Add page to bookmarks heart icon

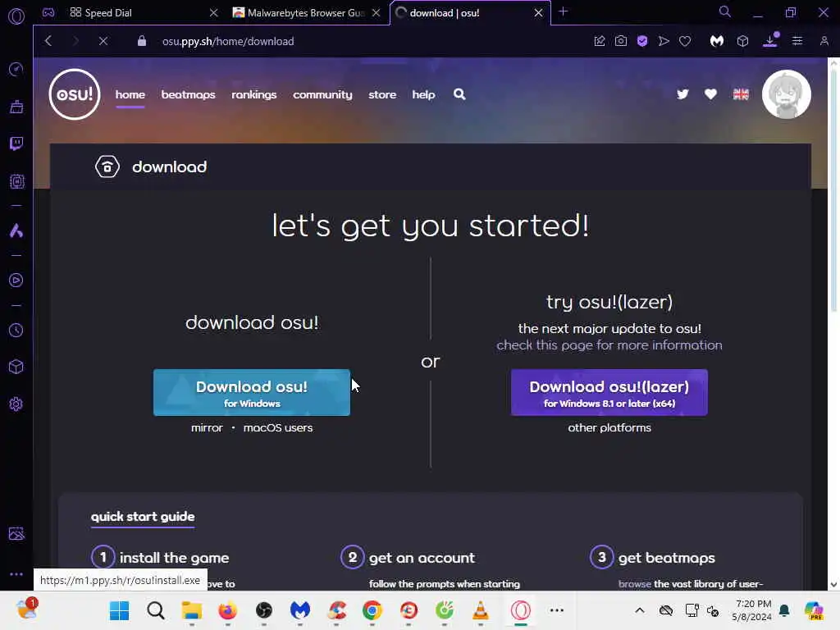pos(685,41)
